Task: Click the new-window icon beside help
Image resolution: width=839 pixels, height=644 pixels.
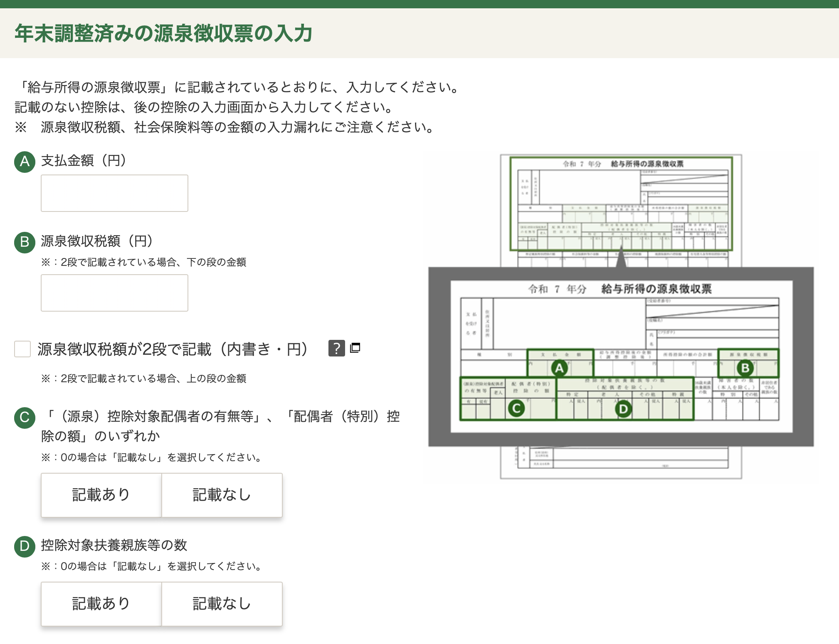Action: click(355, 348)
